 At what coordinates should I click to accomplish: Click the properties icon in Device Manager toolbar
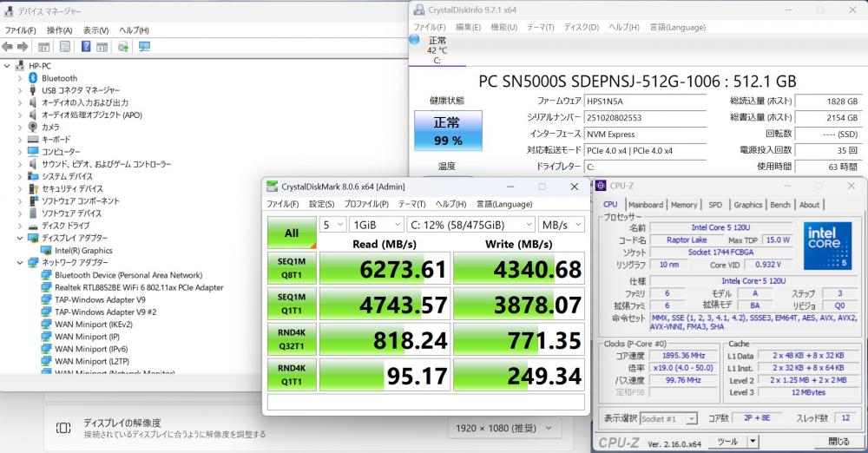(x=65, y=47)
